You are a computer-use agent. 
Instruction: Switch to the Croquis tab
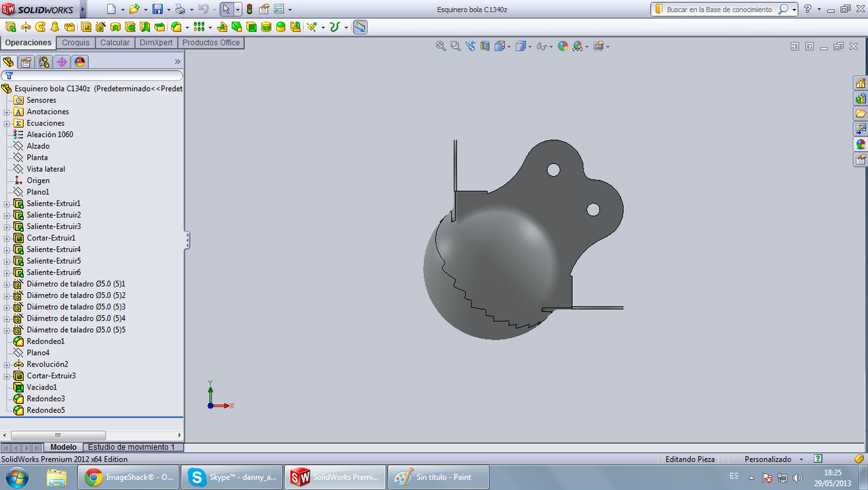click(75, 43)
